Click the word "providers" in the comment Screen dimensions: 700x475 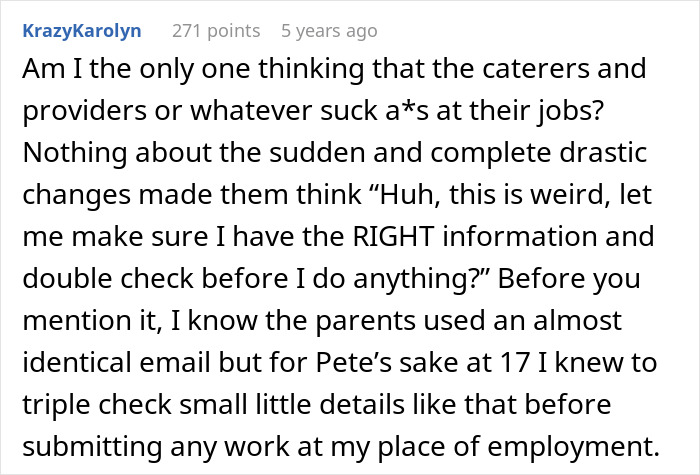(80, 113)
